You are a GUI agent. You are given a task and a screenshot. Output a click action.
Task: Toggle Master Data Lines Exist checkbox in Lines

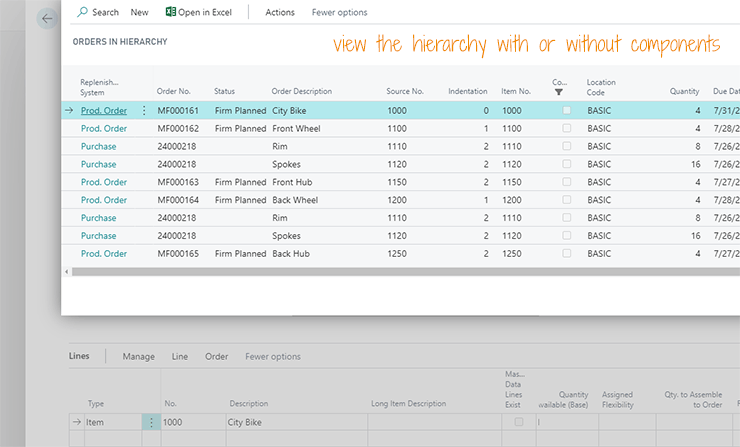coord(519,422)
